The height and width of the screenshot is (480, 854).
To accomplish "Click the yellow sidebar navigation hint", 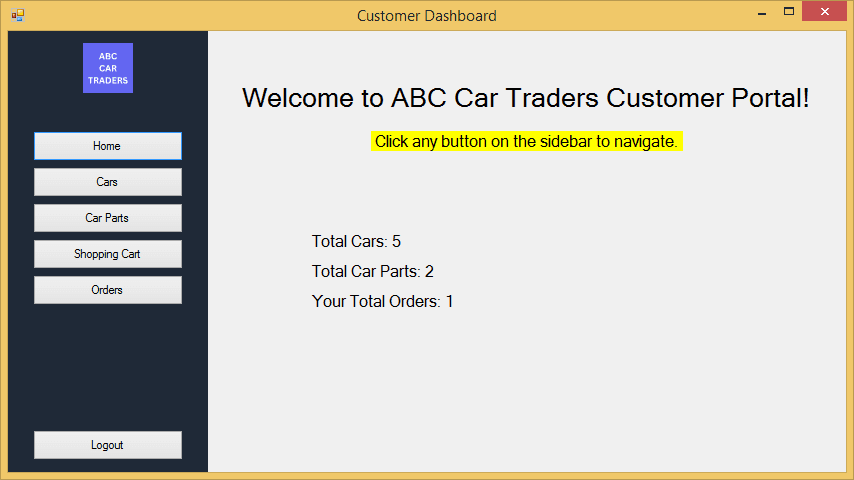I will coord(527,142).
